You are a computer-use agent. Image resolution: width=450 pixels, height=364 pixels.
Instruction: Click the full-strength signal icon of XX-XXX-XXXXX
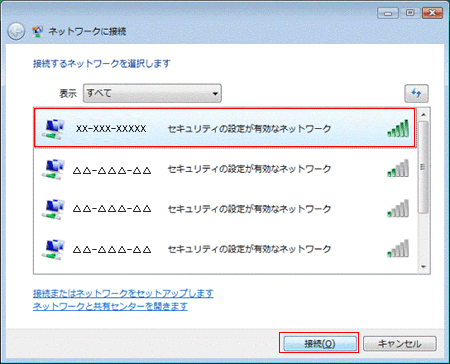coord(398,129)
